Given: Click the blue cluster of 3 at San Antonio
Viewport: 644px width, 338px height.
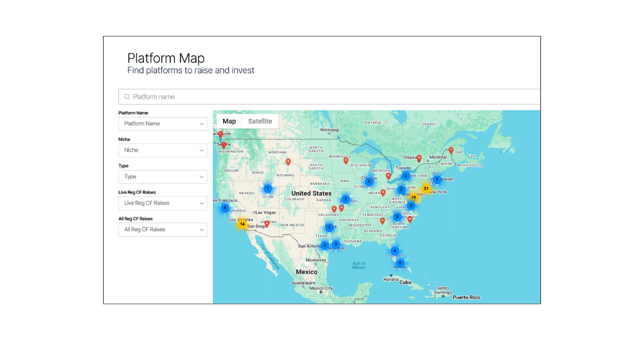Looking at the screenshot, I should pyautogui.click(x=324, y=245).
